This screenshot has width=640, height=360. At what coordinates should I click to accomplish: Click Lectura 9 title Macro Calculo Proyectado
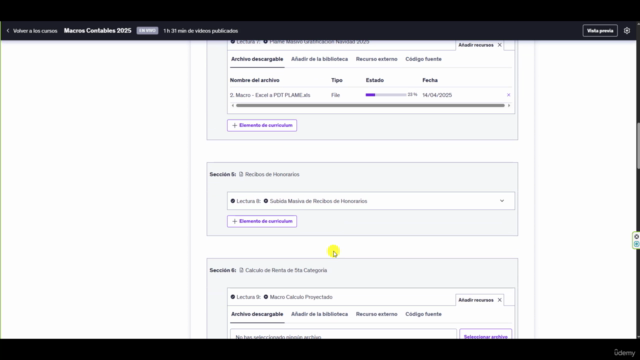[301, 297]
